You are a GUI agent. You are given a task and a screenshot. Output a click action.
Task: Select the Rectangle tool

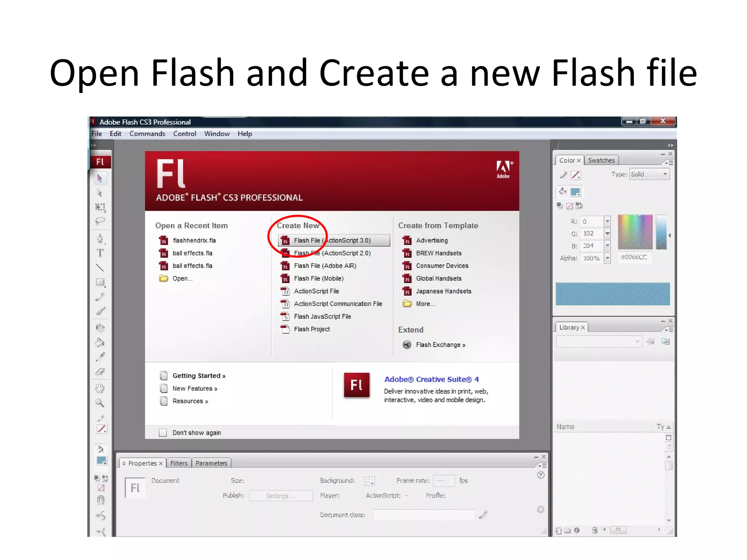(100, 282)
